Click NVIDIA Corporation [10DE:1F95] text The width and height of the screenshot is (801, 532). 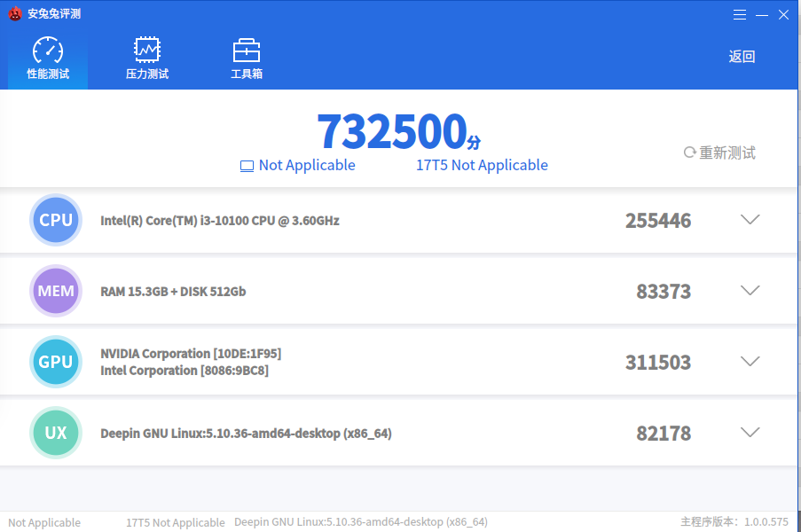point(191,354)
